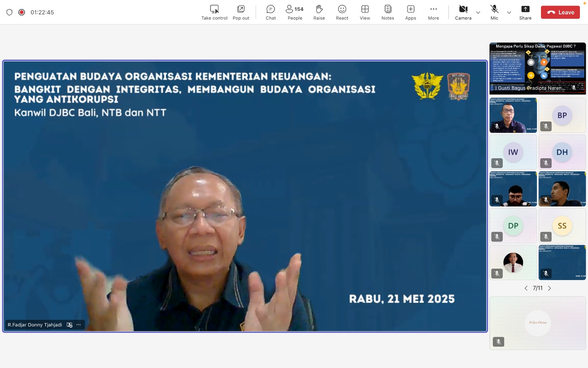
Task: Open the Camera settings dropdown
Action: click(478, 12)
